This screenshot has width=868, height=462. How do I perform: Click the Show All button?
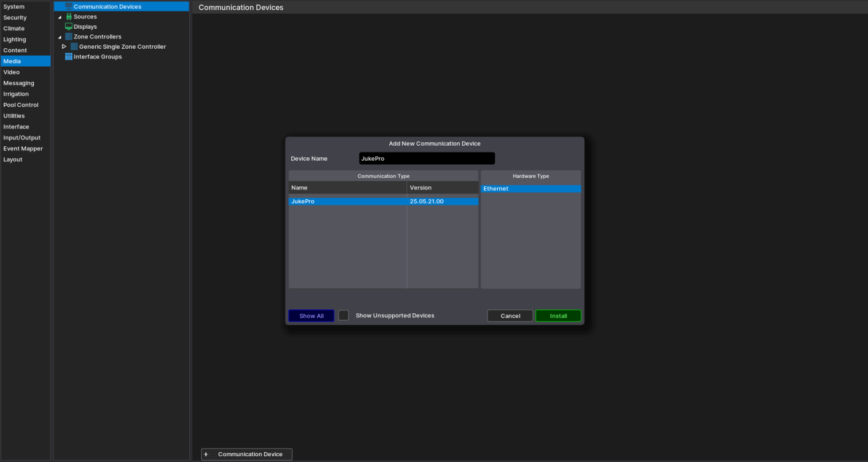pyautogui.click(x=311, y=316)
